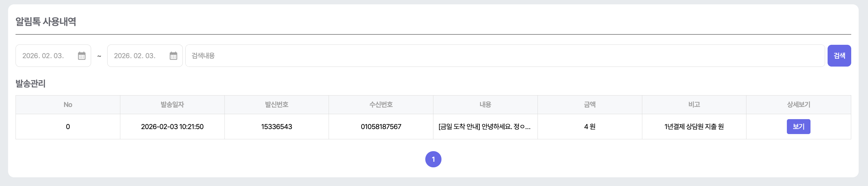Click the truncated message starting 금일 도착 안내

tap(485, 127)
